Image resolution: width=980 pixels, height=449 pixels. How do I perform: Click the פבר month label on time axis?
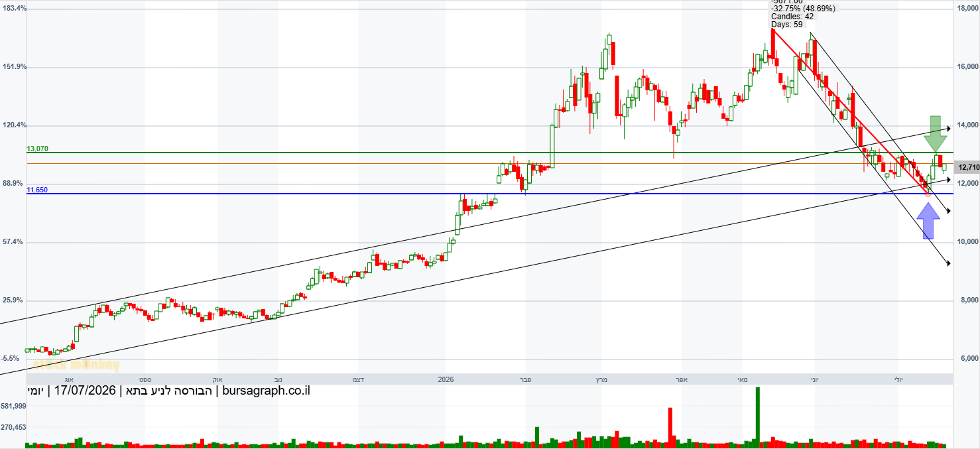point(525,379)
